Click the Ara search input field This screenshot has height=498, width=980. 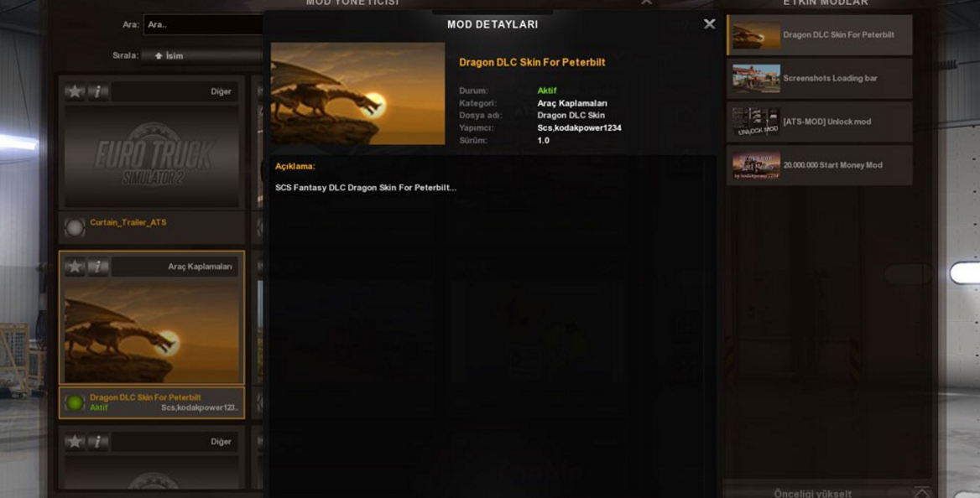click(203, 24)
